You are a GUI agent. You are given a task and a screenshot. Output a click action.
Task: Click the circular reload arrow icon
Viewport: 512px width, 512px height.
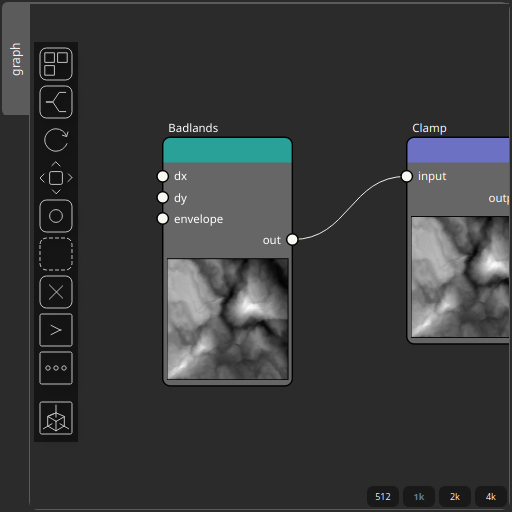[56, 140]
